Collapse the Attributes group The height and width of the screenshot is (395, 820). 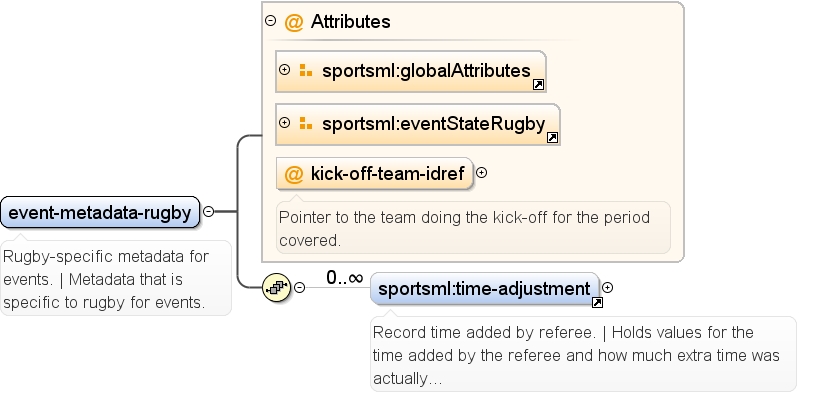tap(270, 21)
